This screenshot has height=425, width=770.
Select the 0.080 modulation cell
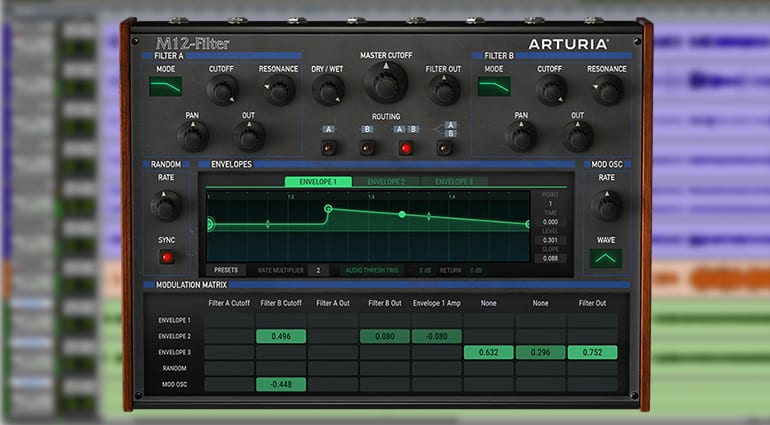[x=385, y=337]
